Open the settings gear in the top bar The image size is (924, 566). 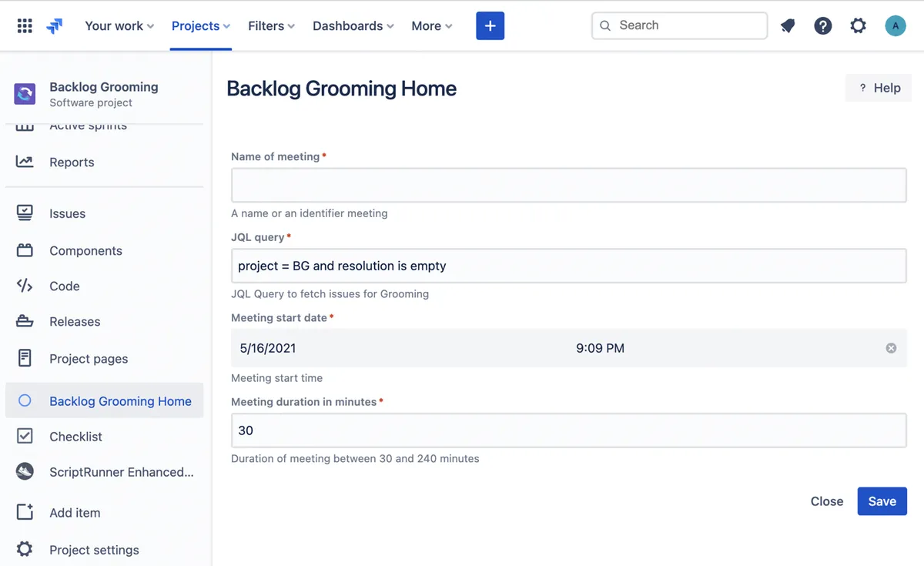[x=858, y=26]
